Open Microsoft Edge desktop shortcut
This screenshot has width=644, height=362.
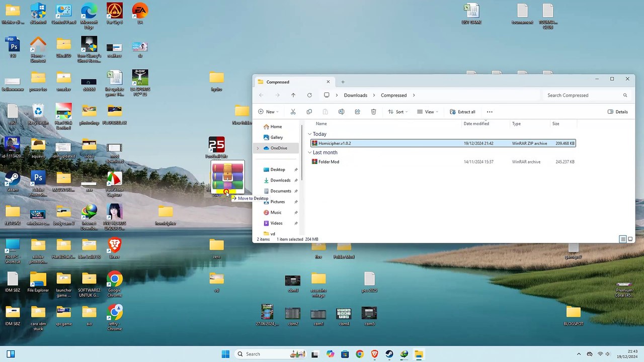(89, 17)
